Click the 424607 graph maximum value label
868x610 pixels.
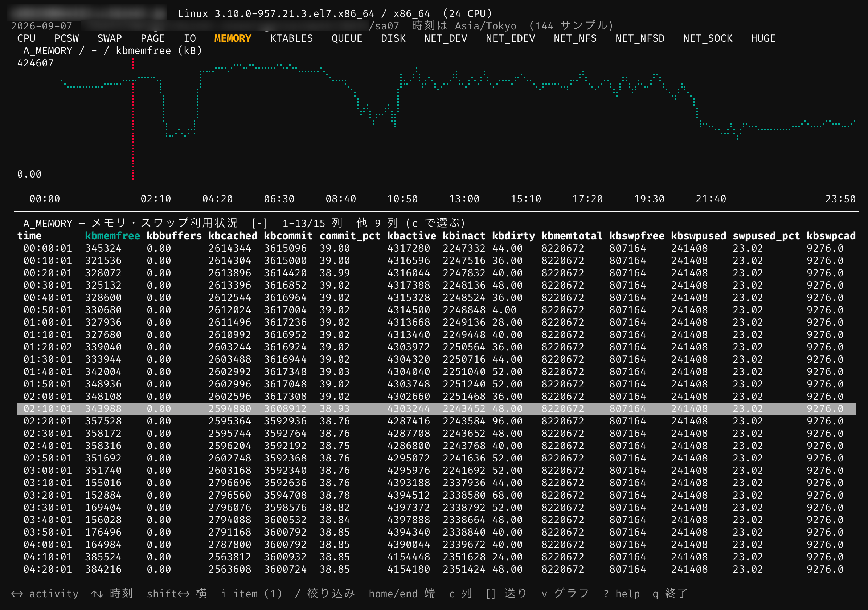[x=36, y=63]
